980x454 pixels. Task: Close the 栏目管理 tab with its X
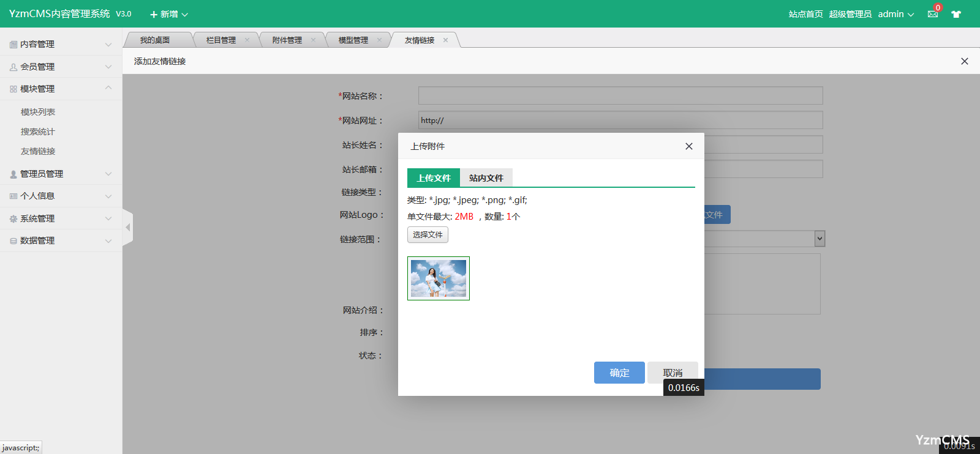[247, 40]
